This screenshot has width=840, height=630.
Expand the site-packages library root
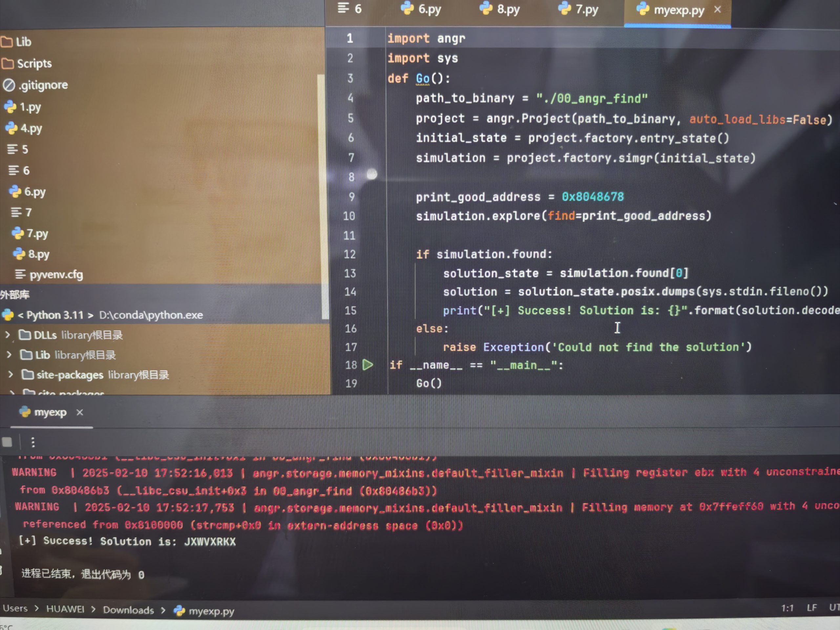[x=10, y=375]
